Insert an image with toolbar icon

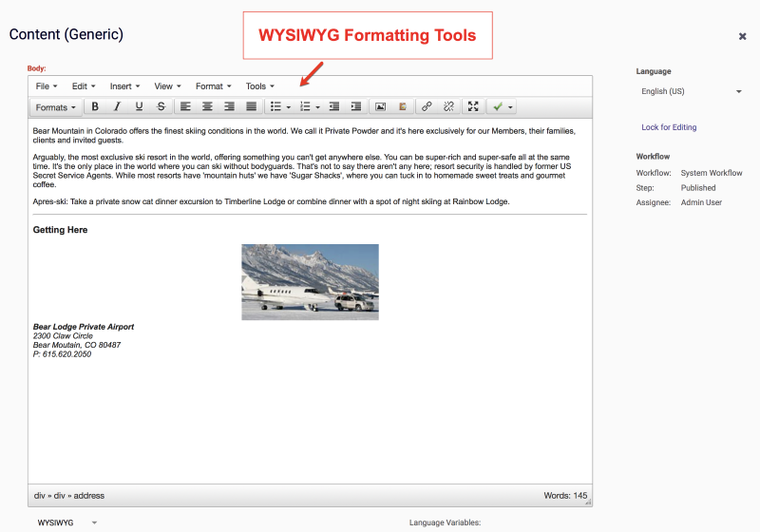[381, 106]
